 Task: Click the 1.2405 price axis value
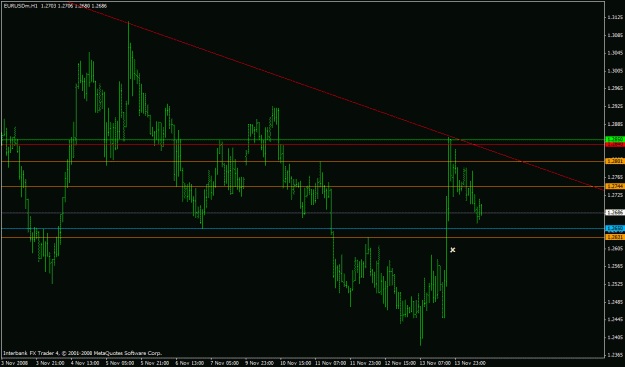pyautogui.click(x=614, y=337)
